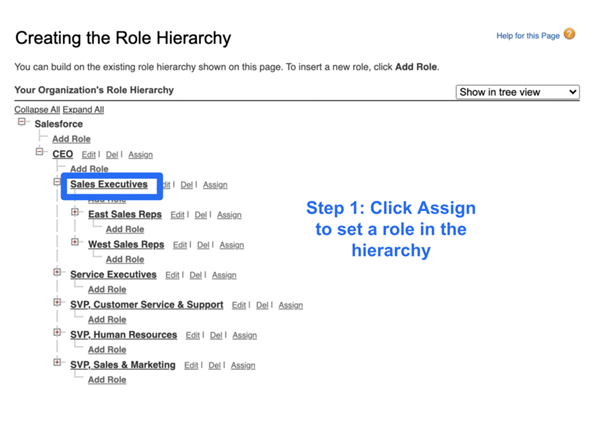This screenshot has width=602, height=422.
Task: Select the Sales Executives role
Action: tap(108, 184)
